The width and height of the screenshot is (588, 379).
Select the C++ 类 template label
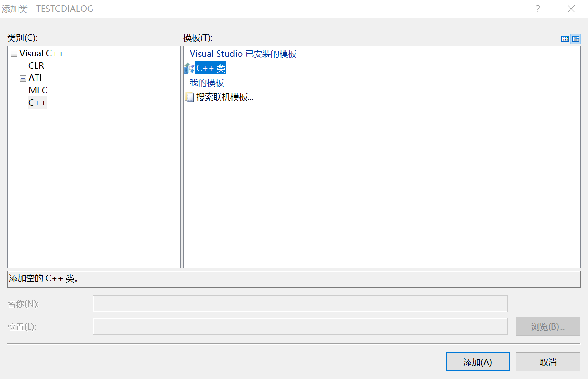pos(211,68)
